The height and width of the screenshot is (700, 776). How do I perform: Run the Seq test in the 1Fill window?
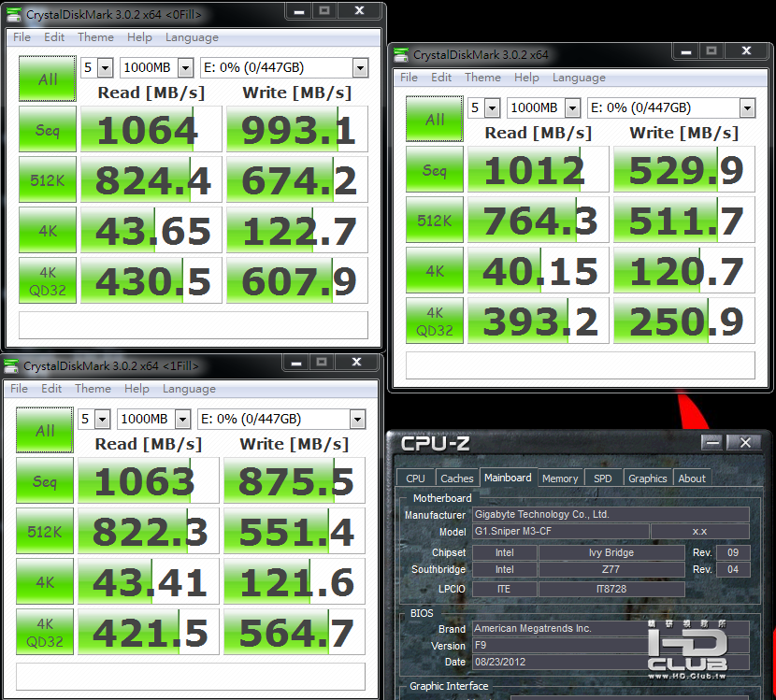tap(45, 480)
